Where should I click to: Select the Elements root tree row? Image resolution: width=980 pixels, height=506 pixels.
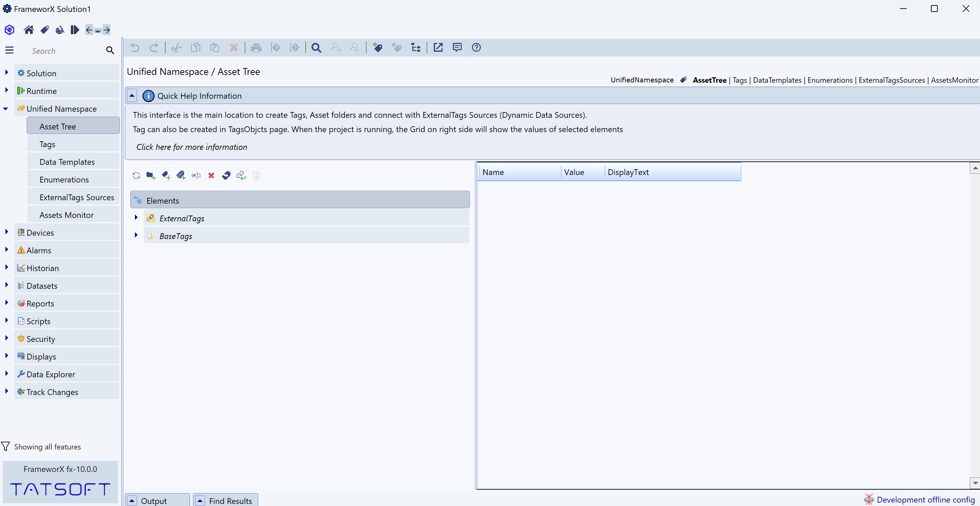[x=300, y=200]
